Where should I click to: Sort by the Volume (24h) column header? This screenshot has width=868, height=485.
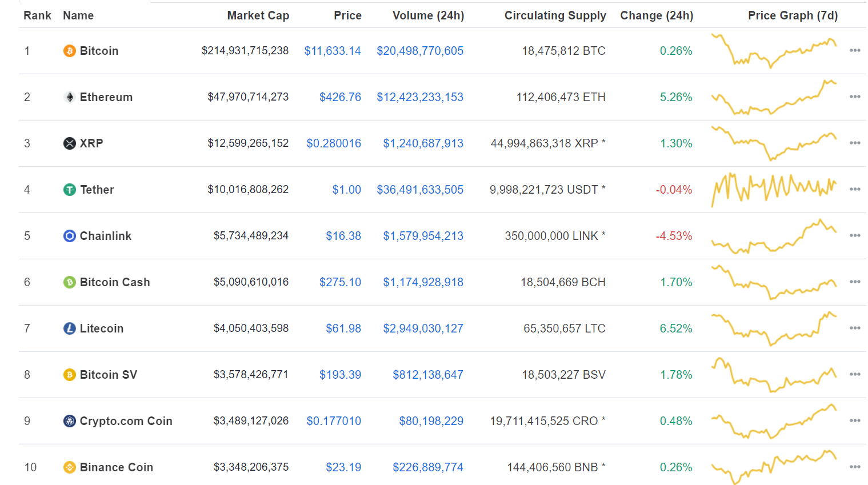(428, 15)
